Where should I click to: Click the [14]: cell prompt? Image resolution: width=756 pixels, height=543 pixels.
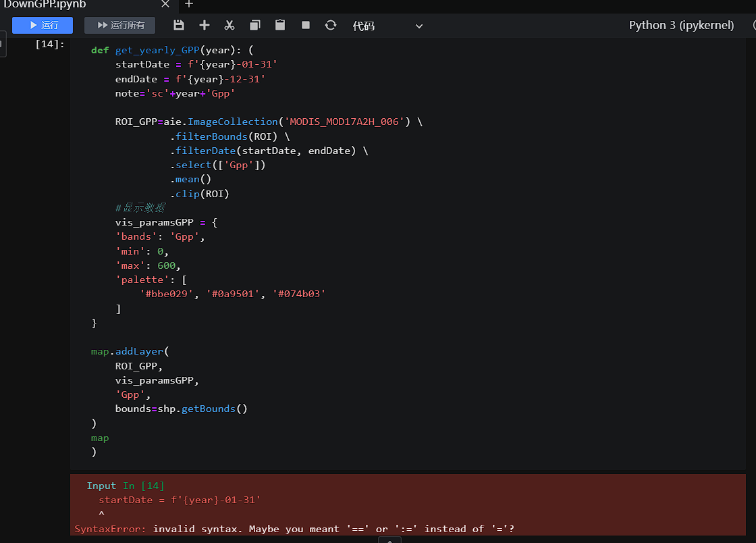pyautogui.click(x=50, y=44)
